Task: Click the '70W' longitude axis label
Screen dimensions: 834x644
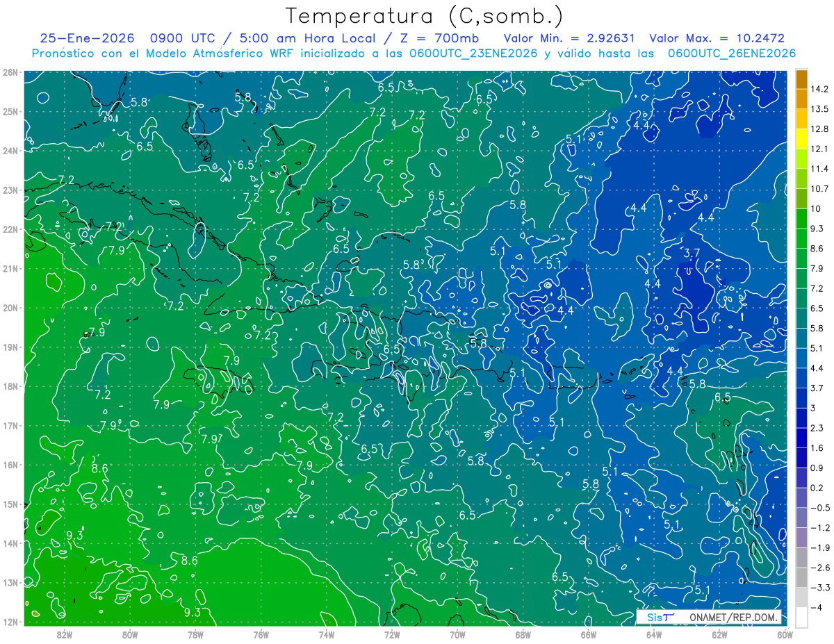Action: tap(457, 634)
